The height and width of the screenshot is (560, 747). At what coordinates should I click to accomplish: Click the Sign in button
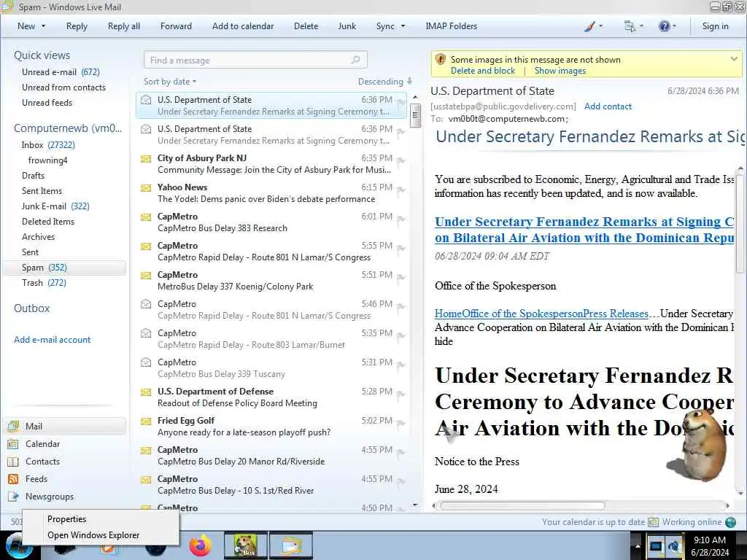[x=715, y=26]
